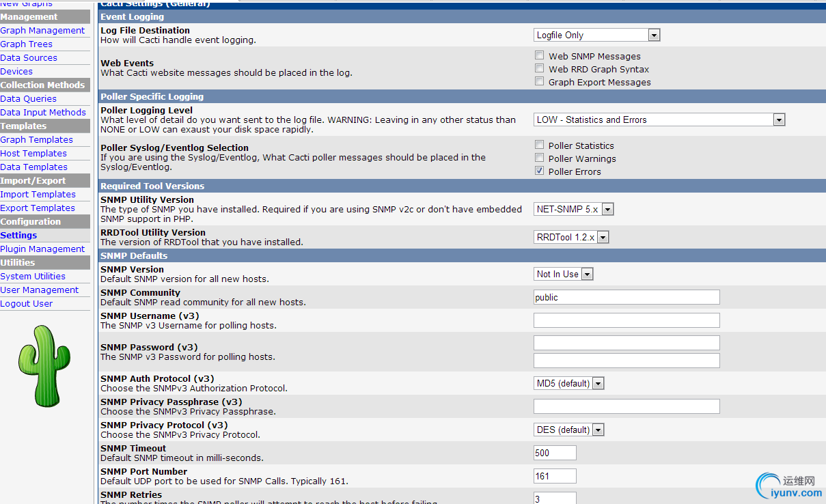Screen dimensions: 826x504
Task: Open the Graph Trees page
Action: tap(27, 44)
